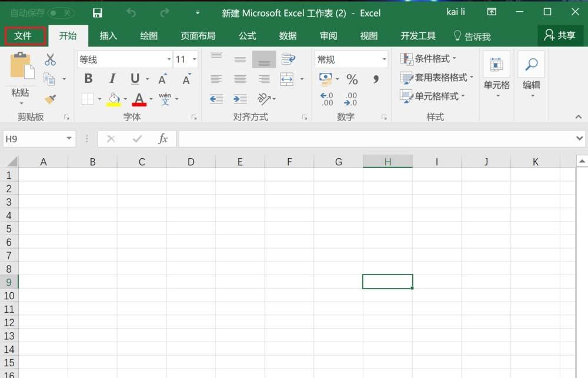
Task: Select the Format Painter brush
Action: pos(51,99)
